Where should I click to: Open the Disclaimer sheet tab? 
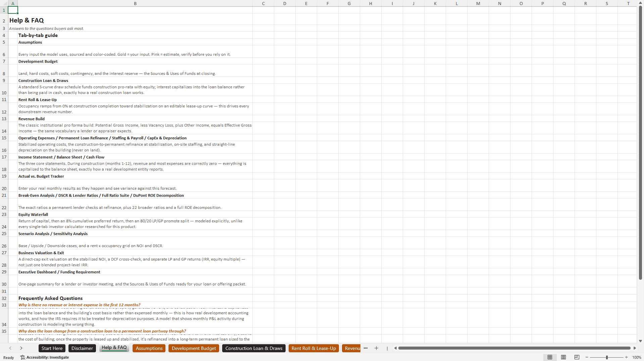82,348
